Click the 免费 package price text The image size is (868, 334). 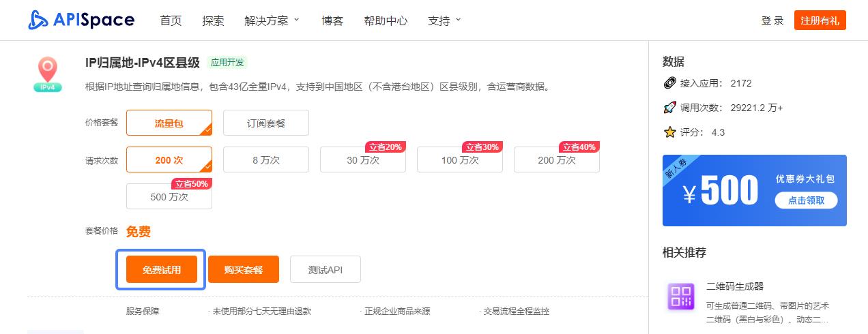tap(139, 232)
